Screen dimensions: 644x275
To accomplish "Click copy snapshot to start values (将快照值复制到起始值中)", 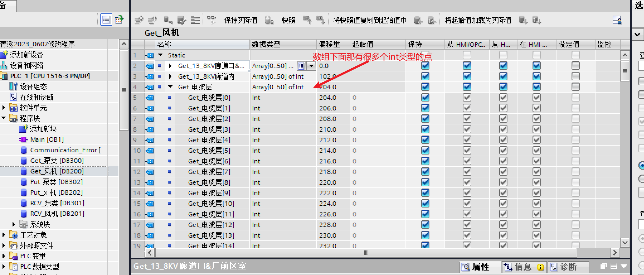I will pos(370,20).
